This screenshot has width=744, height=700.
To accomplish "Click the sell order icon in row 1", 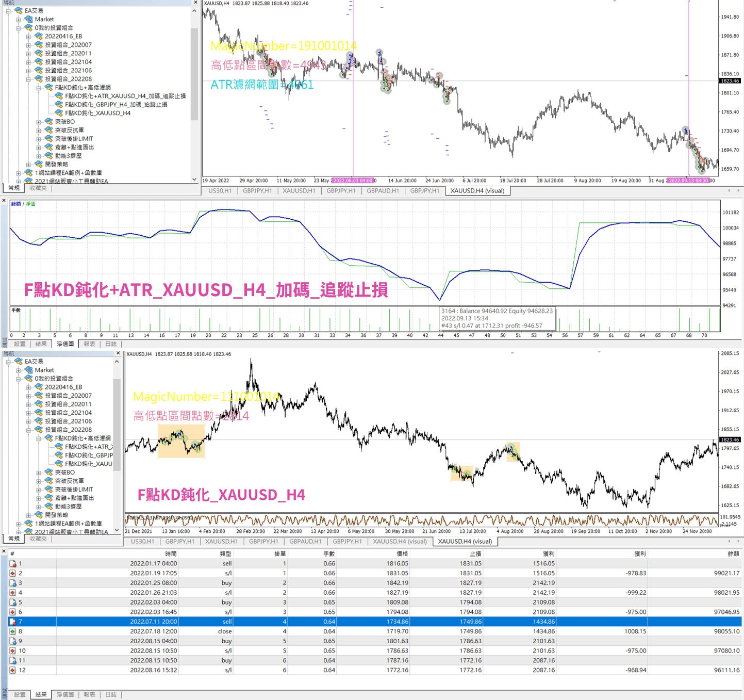I will (13, 564).
